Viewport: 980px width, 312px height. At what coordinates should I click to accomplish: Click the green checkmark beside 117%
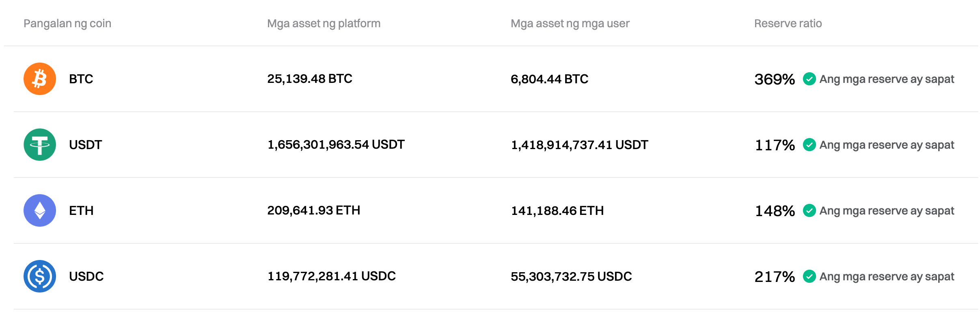coord(809,145)
